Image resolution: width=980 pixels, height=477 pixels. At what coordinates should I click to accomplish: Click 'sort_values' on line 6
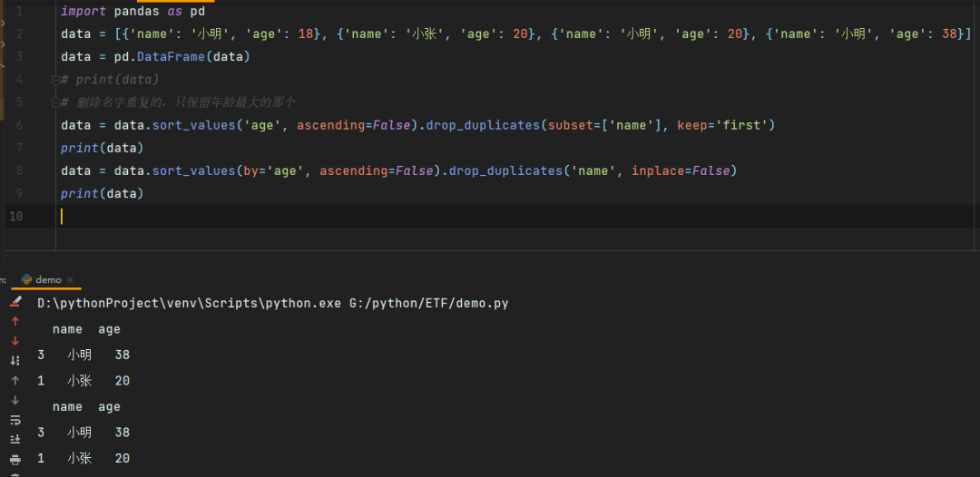[194, 125]
